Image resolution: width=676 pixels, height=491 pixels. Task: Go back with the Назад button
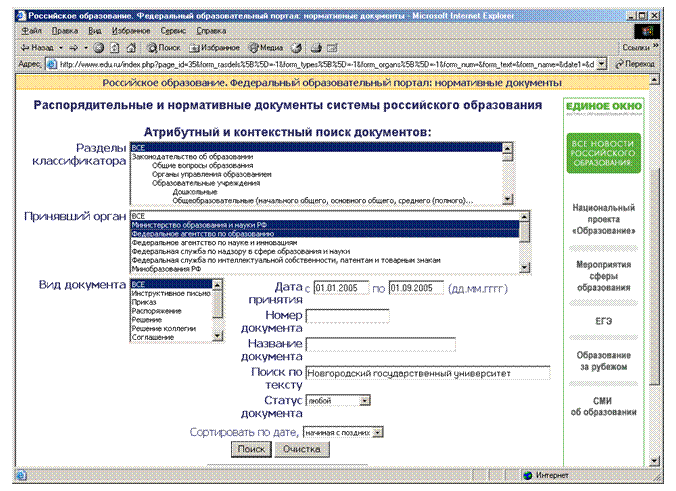click(37, 48)
